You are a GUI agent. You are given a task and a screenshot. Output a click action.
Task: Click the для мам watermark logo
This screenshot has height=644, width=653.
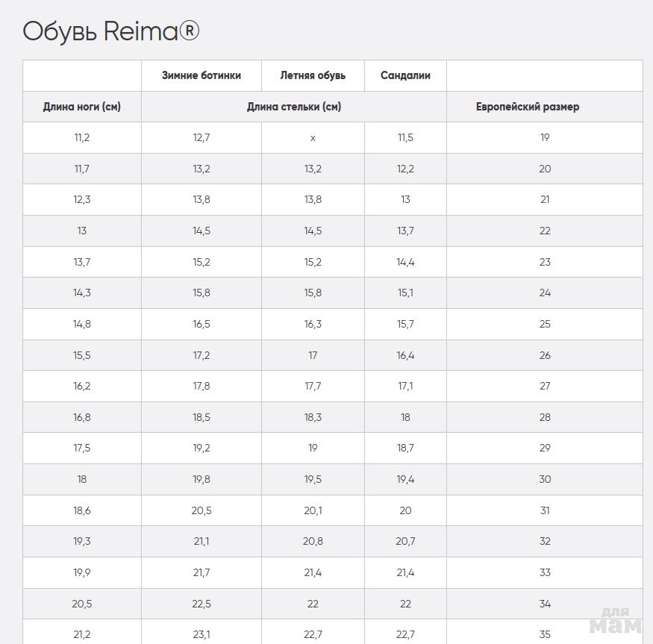(615, 620)
